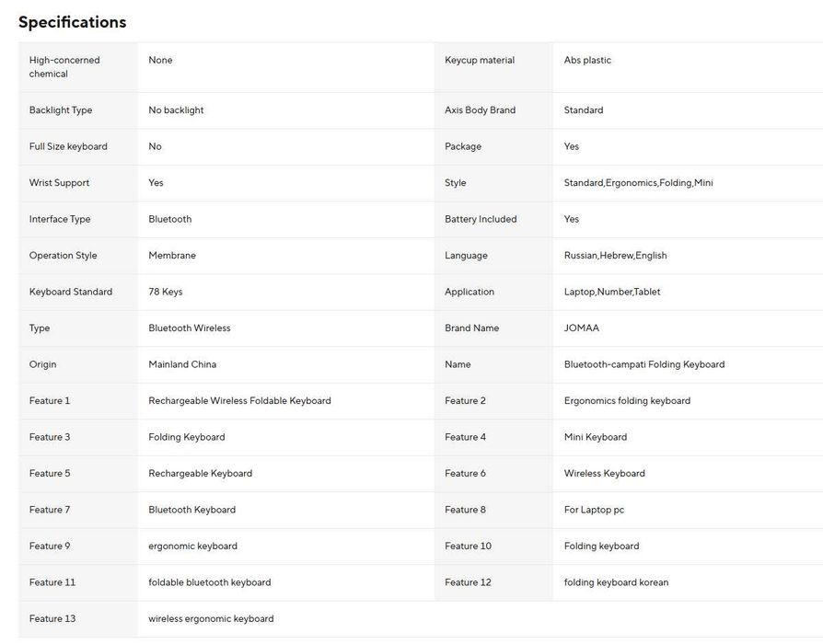The height and width of the screenshot is (644, 823).
Task: Click the Membrane operation style value
Action: point(172,256)
